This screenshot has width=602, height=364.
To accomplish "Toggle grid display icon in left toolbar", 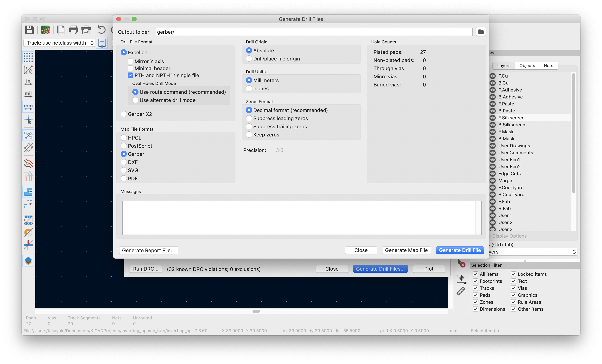I will pos(28,57).
